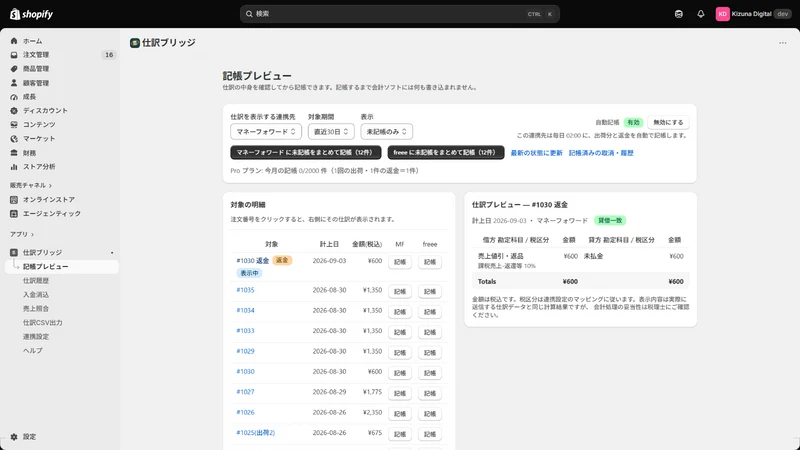Click the 注文管理 orders icon
The image size is (800, 450).
coord(14,55)
